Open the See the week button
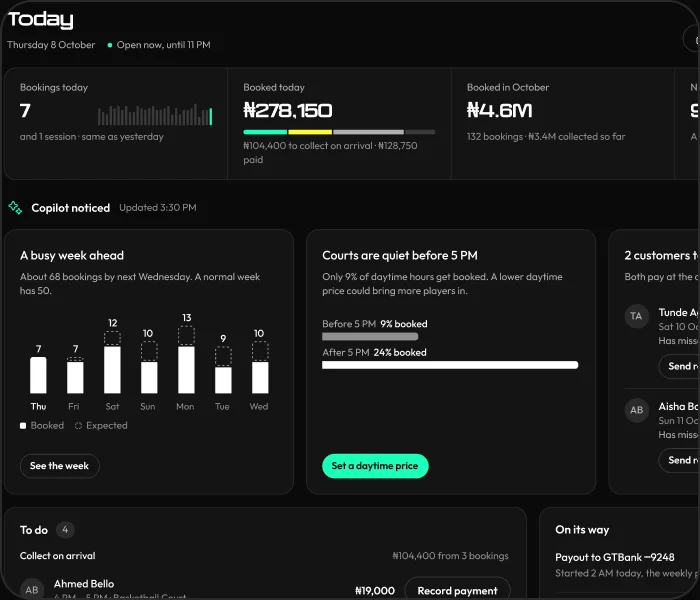The width and height of the screenshot is (700, 600). [59, 466]
